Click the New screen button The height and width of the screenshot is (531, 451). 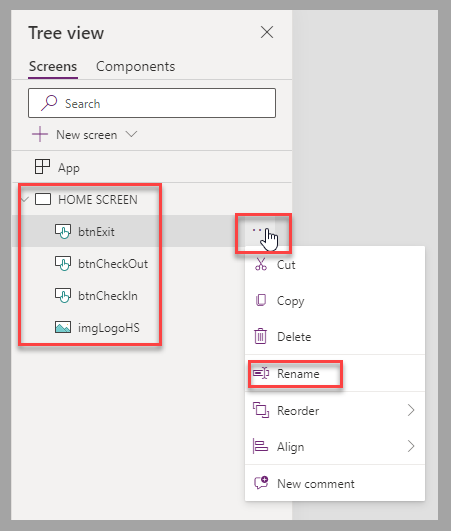(x=75, y=134)
